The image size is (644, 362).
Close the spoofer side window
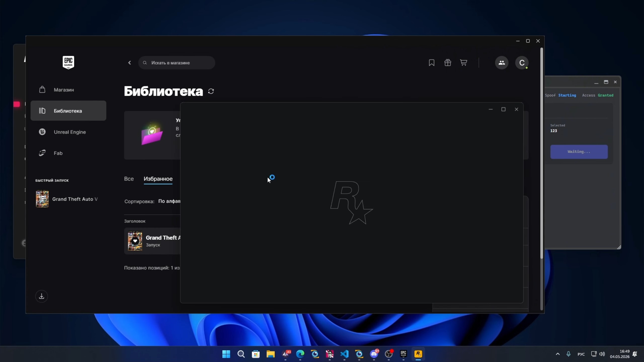615,82
